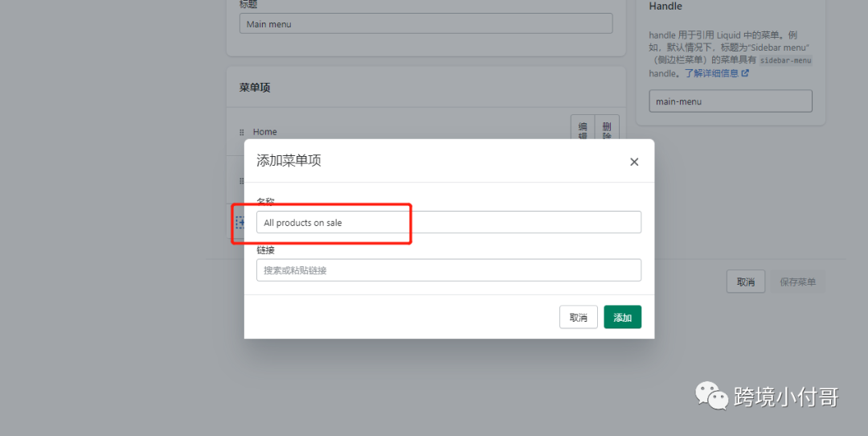The width and height of the screenshot is (868, 436).
Task: Click the 添加菜单项 dialog title
Action: [289, 161]
